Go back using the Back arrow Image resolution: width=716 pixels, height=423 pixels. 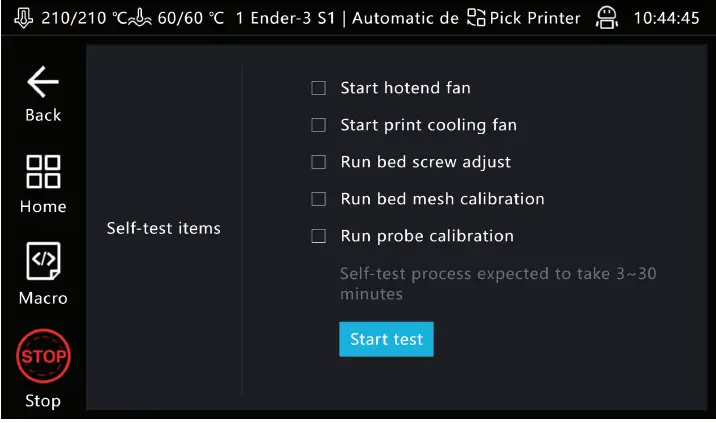(42, 84)
